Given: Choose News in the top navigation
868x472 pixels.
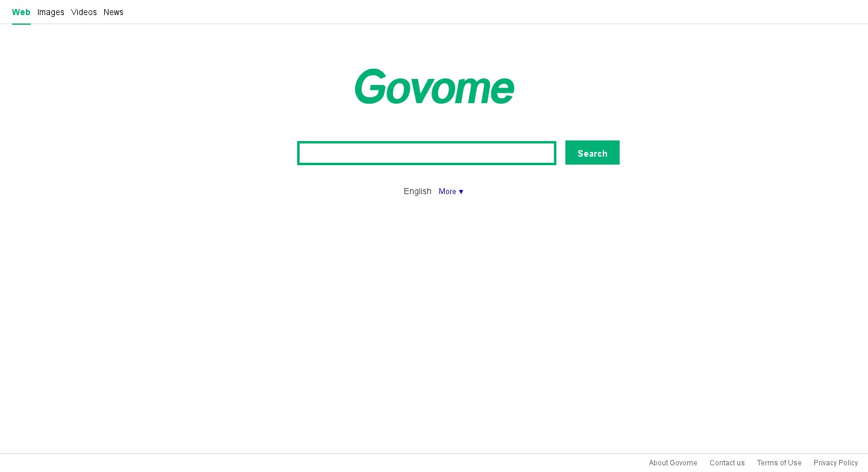Looking at the screenshot, I should [113, 12].
